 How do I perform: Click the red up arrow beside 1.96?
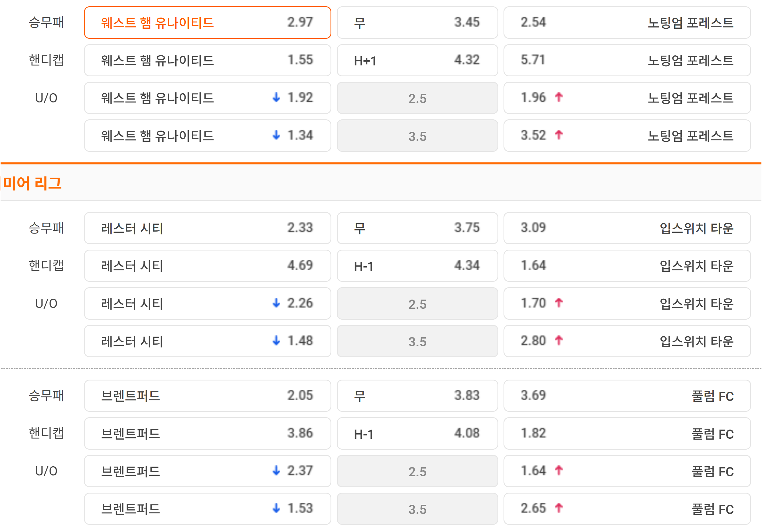(559, 97)
